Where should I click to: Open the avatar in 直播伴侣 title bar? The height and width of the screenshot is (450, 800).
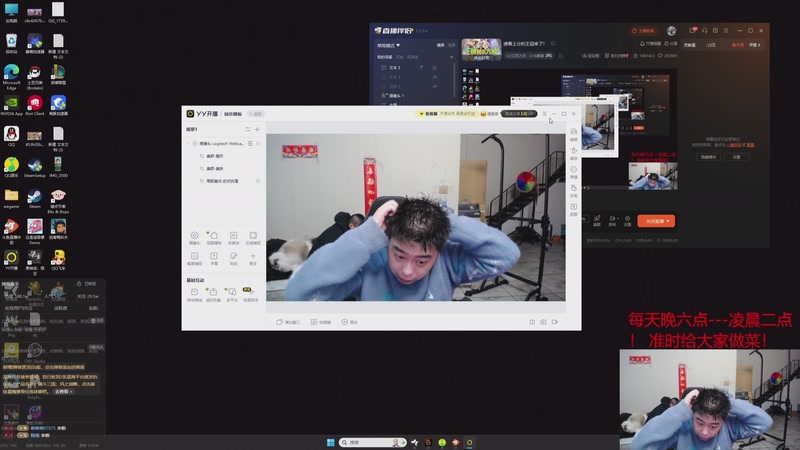[671, 31]
